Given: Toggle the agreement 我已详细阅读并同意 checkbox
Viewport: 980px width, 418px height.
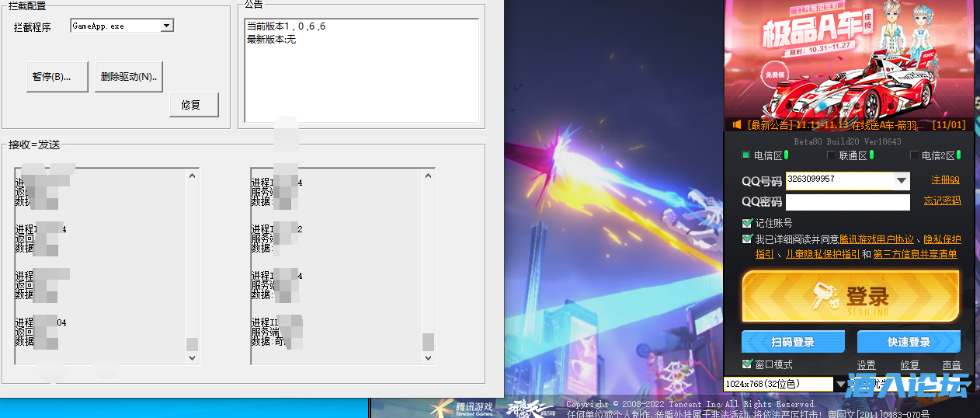Looking at the screenshot, I should (x=747, y=239).
